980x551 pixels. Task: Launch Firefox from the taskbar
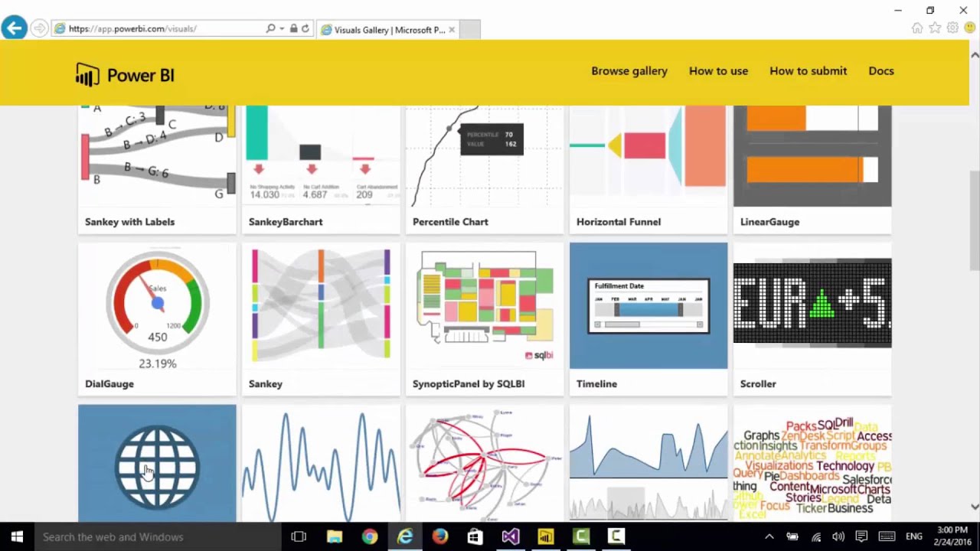pos(439,536)
